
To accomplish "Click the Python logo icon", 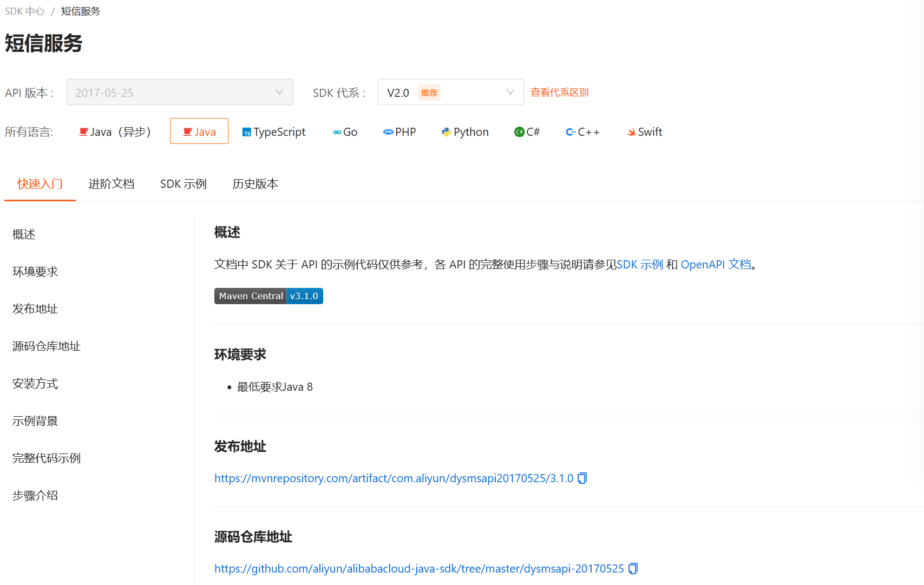I will pos(446,132).
